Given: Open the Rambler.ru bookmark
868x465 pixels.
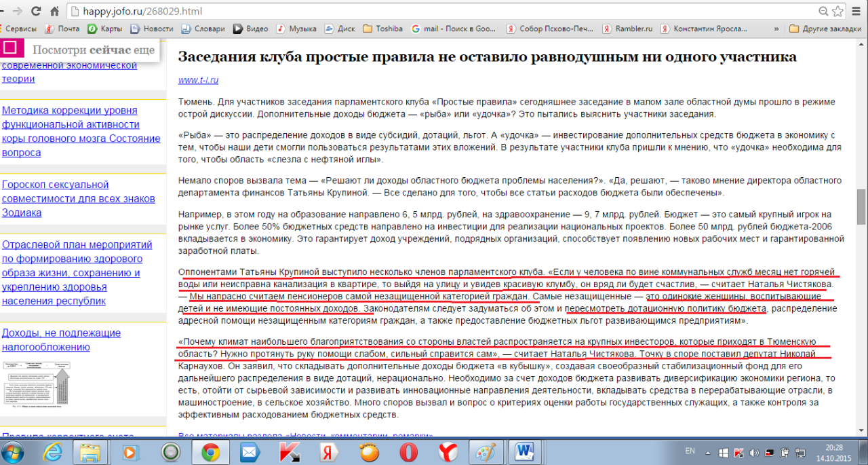Looking at the screenshot, I should [x=627, y=29].
